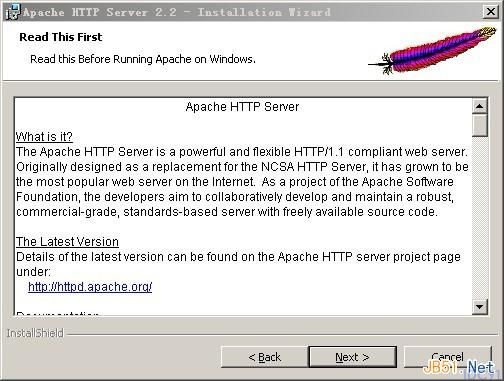Click the installer icon in the title bar
The height and width of the screenshot is (381, 504).
point(13,12)
